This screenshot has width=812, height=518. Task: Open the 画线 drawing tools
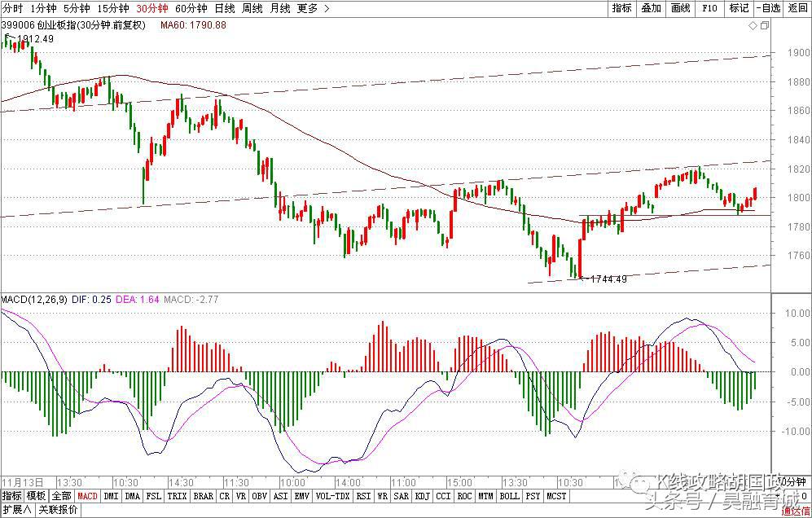tap(681, 8)
